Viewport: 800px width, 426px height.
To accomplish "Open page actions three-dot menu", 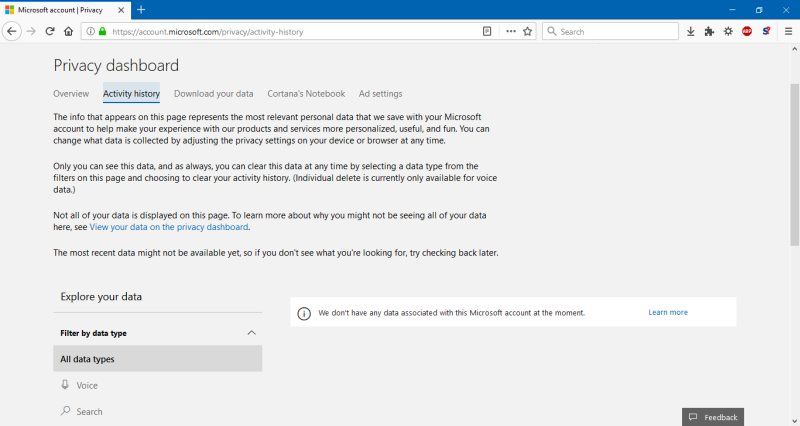I will [511, 31].
